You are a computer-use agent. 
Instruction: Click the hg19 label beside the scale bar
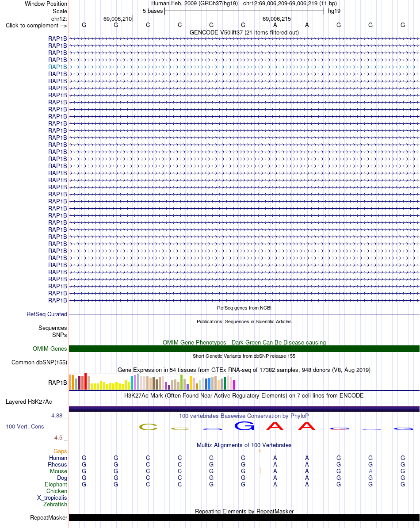tap(334, 11)
